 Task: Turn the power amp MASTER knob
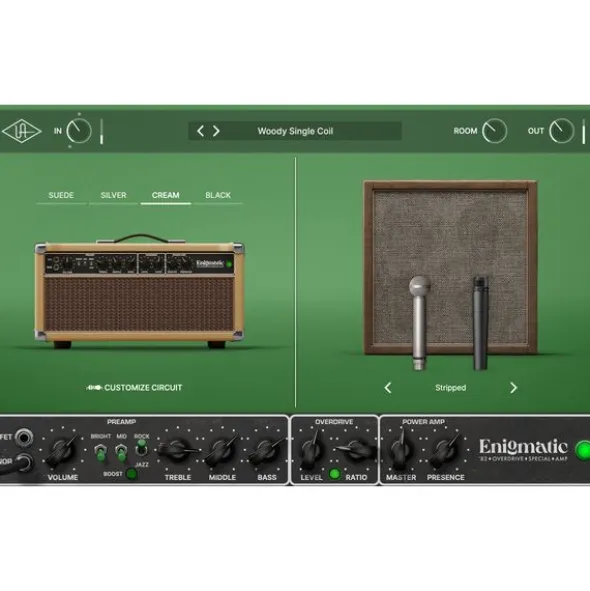pos(401,450)
